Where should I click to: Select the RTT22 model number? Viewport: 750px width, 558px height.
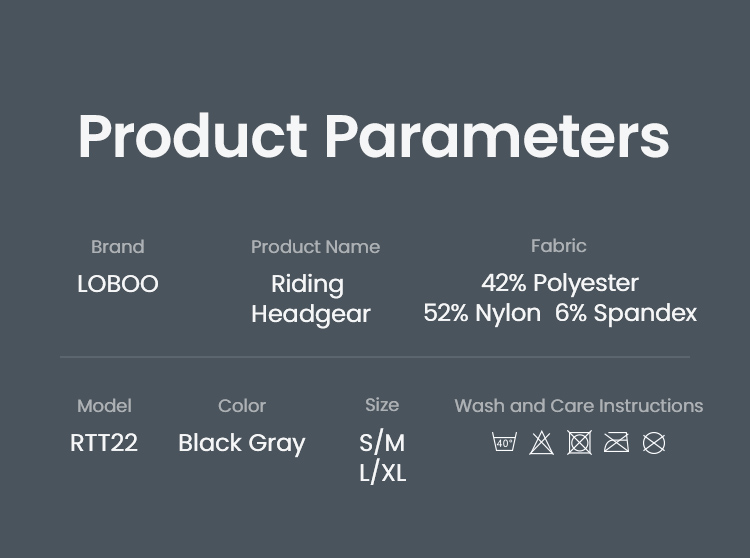pyautogui.click(x=104, y=443)
